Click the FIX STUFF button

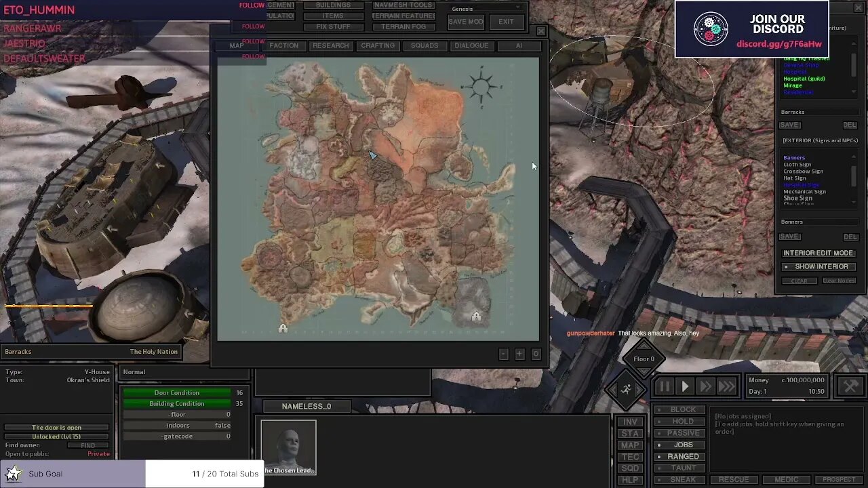pyautogui.click(x=333, y=26)
